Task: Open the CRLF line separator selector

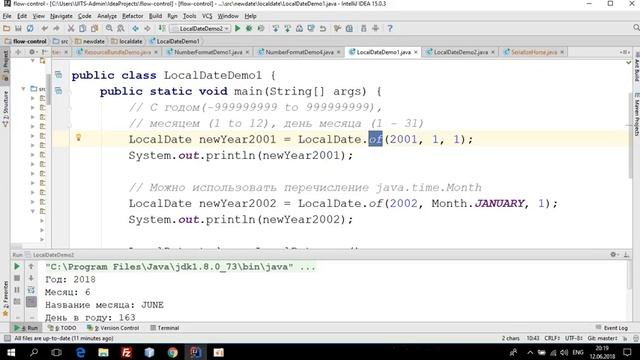Action: click(x=552, y=338)
